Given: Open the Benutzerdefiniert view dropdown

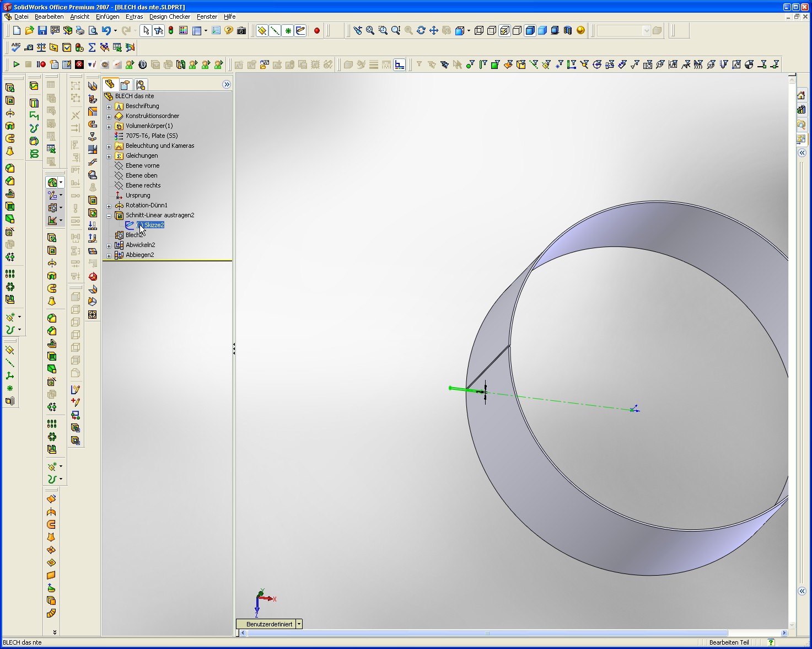Looking at the screenshot, I should click(299, 624).
